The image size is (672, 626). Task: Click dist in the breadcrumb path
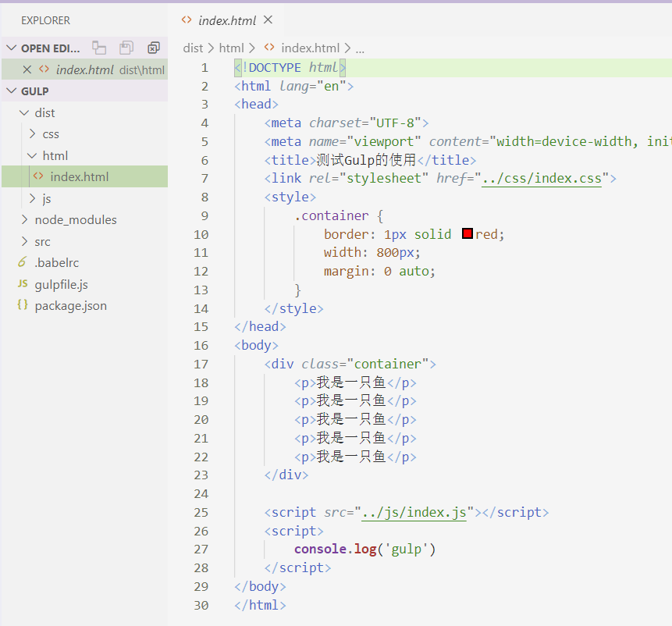point(193,48)
